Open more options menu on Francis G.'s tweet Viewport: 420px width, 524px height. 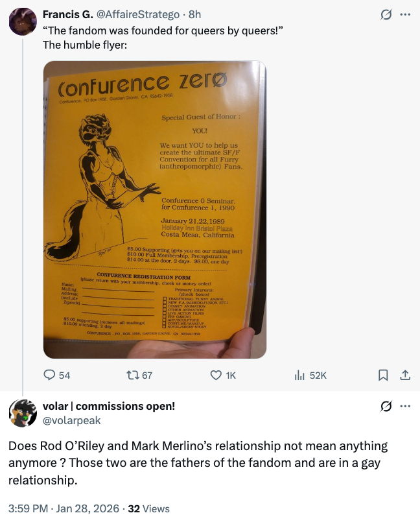406,15
